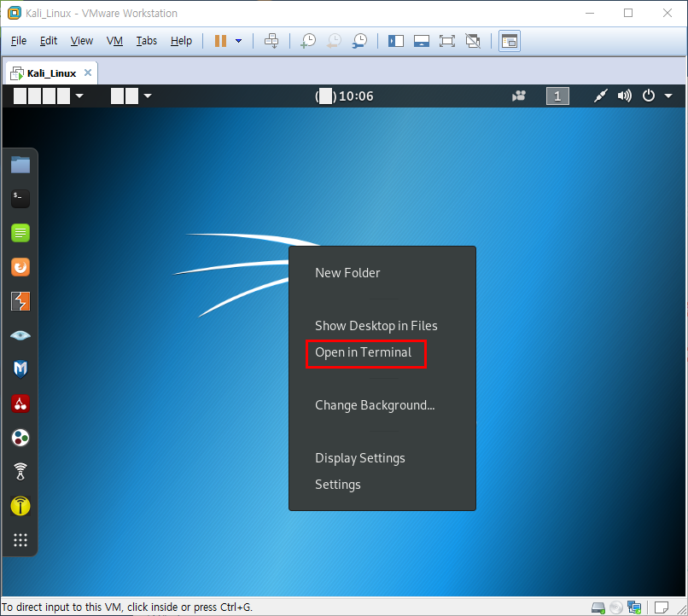Image resolution: width=688 pixels, height=616 pixels.
Task: Open the Help menu
Action: 181,41
